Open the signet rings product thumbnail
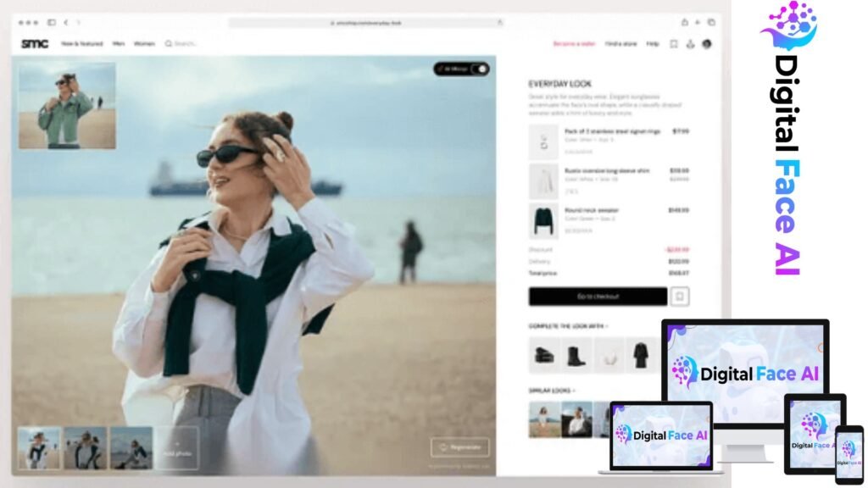868x488 pixels. click(543, 142)
